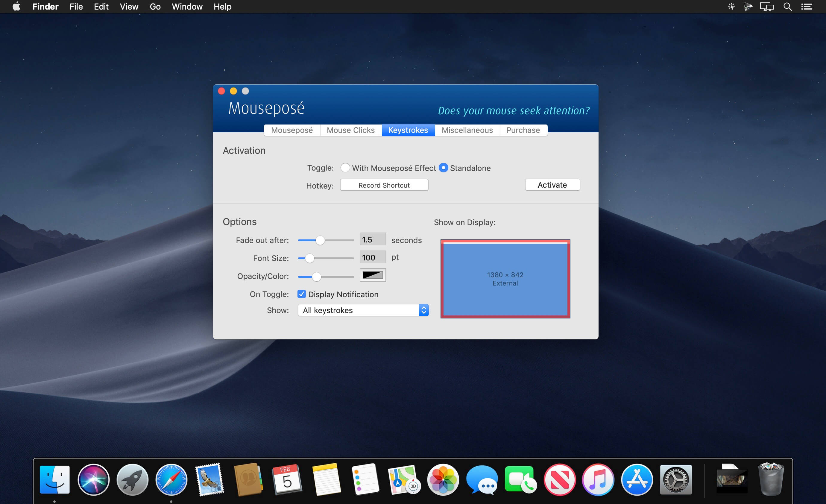Open Maps icon in Dock
Image resolution: width=826 pixels, height=504 pixels.
coord(404,479)
